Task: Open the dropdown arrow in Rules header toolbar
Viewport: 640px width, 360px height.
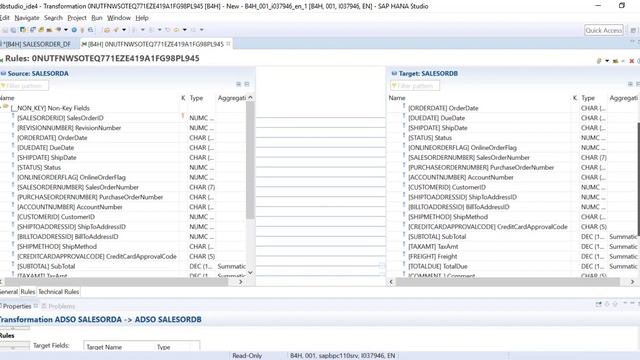Action: [607, 61]
